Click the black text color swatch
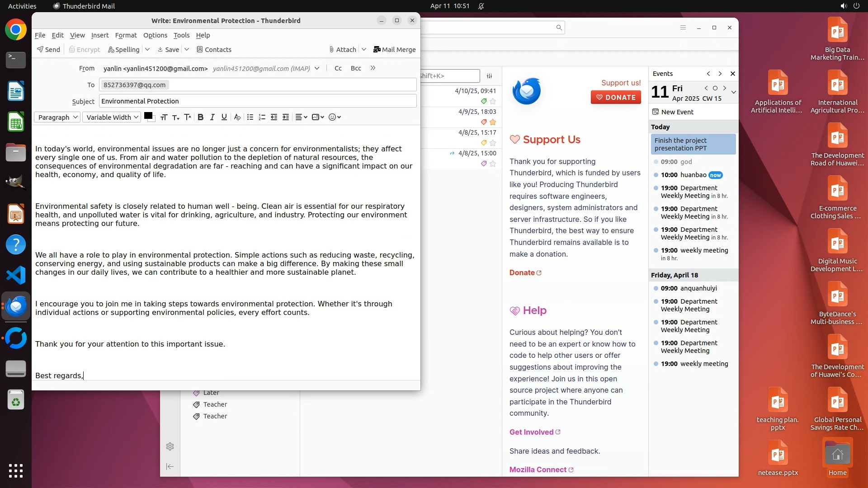Image resolution: width=868 pixels, height=488 pixels. (147, 116)
